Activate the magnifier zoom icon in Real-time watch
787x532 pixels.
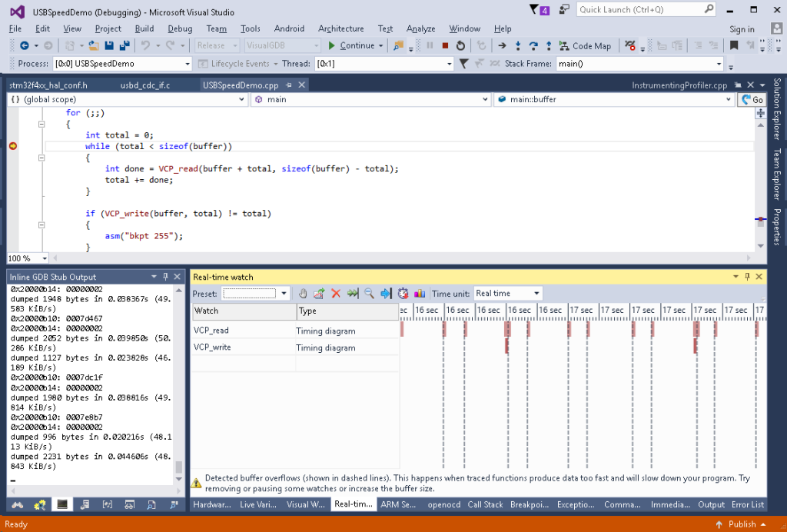pyautogui.click(x=368, y=293)
